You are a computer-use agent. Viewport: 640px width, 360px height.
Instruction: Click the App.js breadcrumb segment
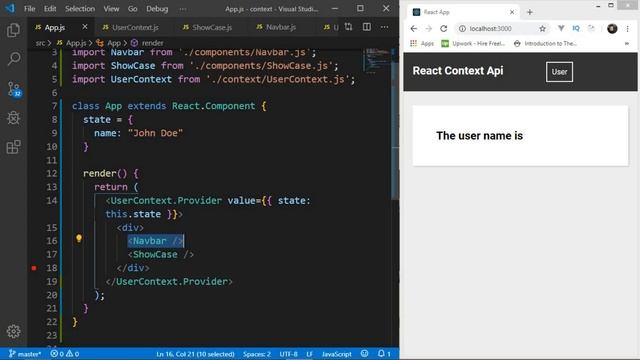(x=72, y=43)
